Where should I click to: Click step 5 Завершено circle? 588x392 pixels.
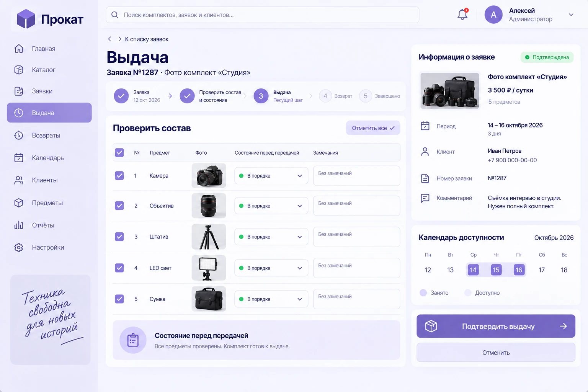point(366,96)
